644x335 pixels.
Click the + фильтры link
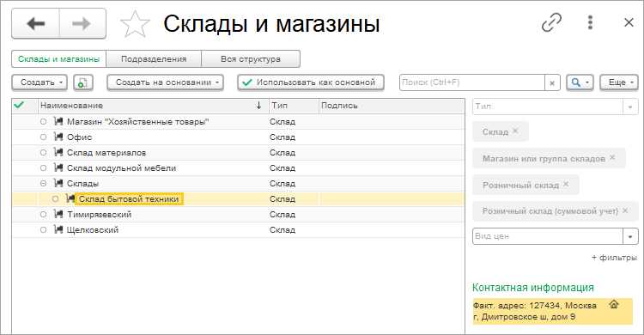(x=614, y=258)
